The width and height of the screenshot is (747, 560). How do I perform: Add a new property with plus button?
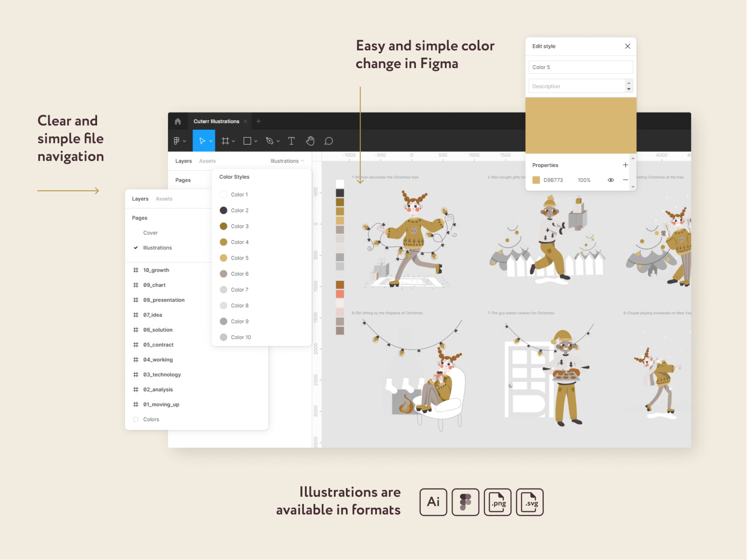click(625, 165)
